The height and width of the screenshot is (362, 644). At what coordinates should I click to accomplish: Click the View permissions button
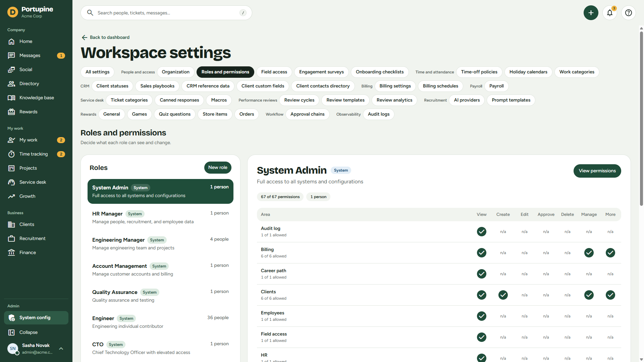[597, 171]
